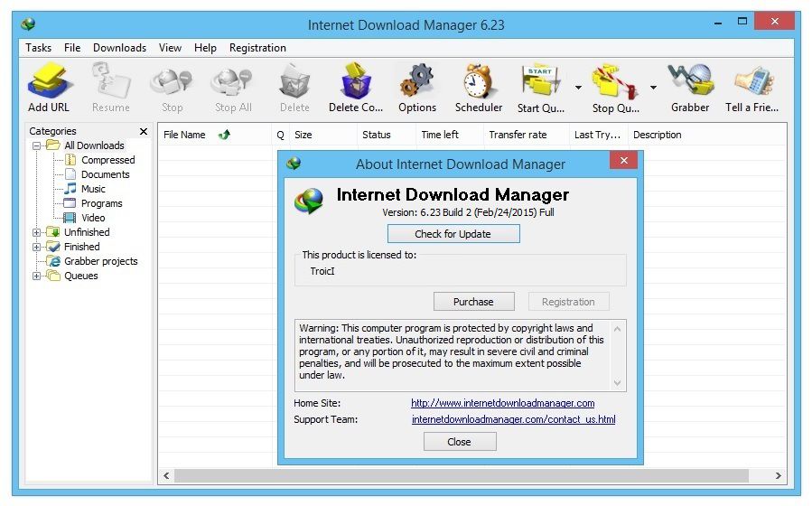Open the Grabber tool icon

(690, 80)
